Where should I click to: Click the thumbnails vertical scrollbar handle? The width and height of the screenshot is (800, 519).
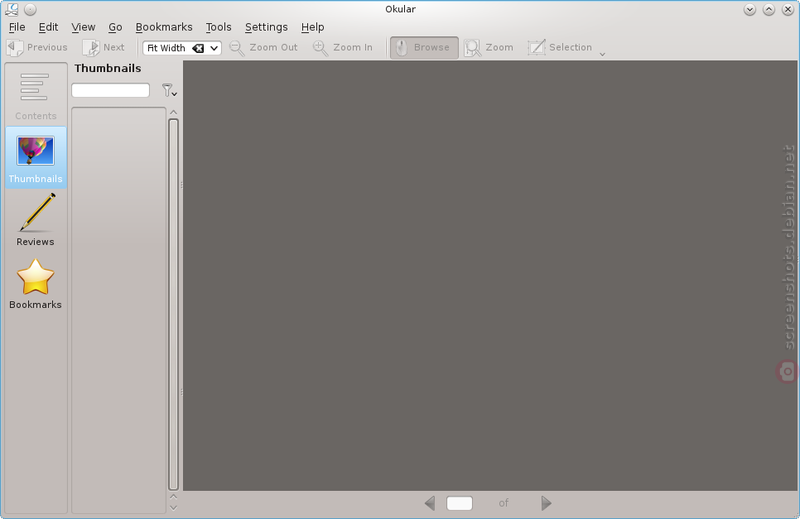173,304
